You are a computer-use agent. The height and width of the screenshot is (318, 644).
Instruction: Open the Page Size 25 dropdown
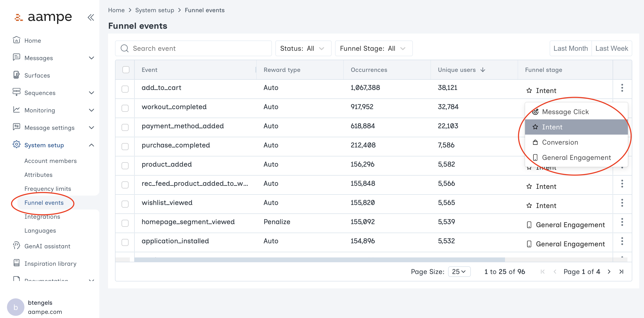pos(459,272)
